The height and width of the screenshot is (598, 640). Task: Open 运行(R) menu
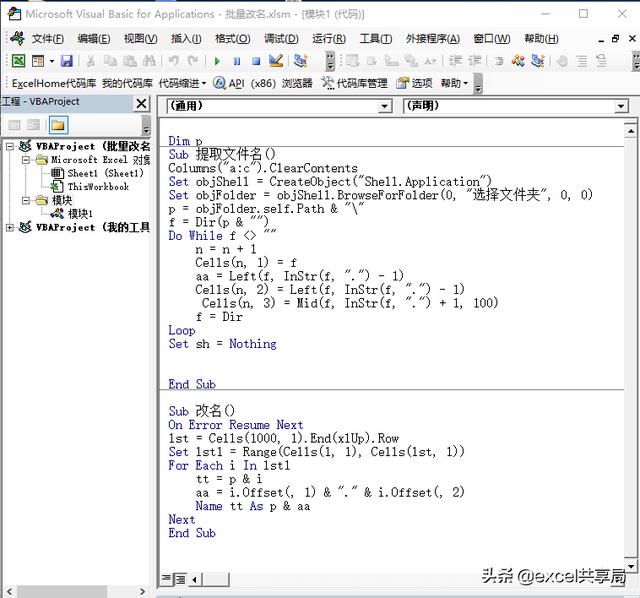tap(329, 39)
